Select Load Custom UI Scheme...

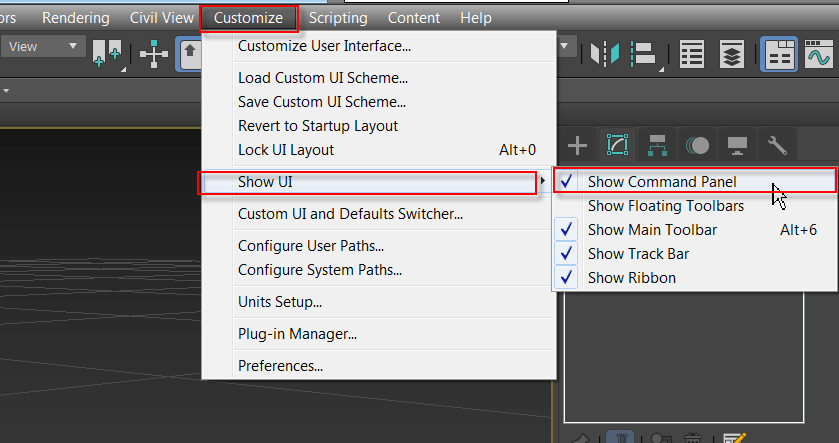tap(379, 78)
